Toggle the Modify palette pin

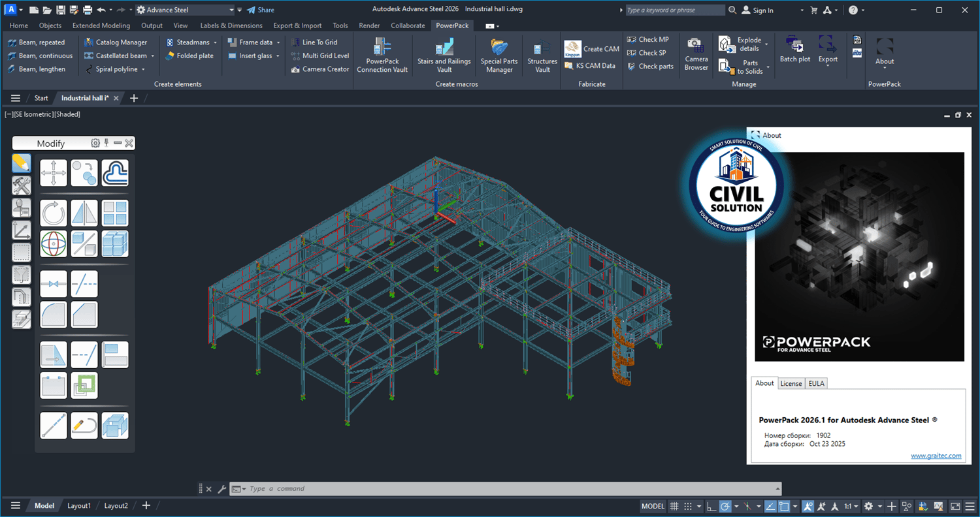(x=106, y=142)
